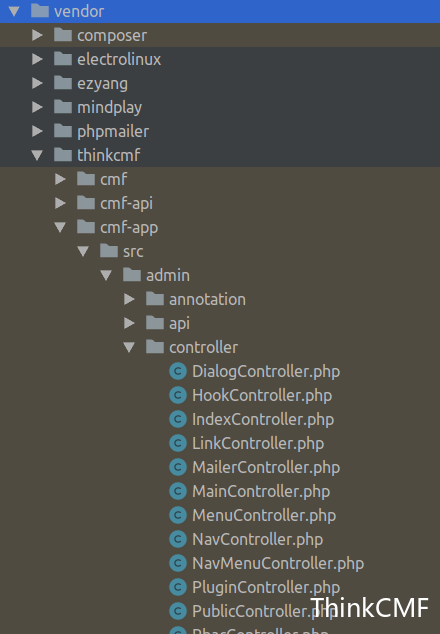Open MenuController.php in the tree
The width and height of the screenshot is (440, 634).
pyautogui.click(x=264, y=516)
